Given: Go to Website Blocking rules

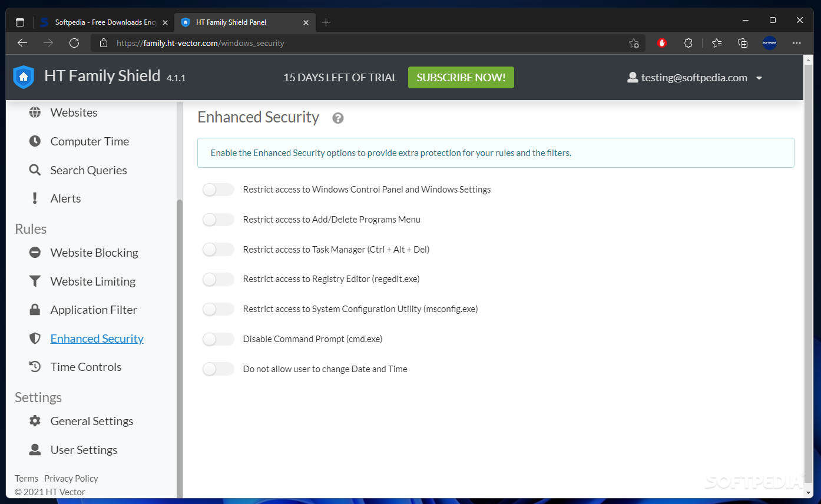Looking at the screenshot, I should tap(94, 253).
